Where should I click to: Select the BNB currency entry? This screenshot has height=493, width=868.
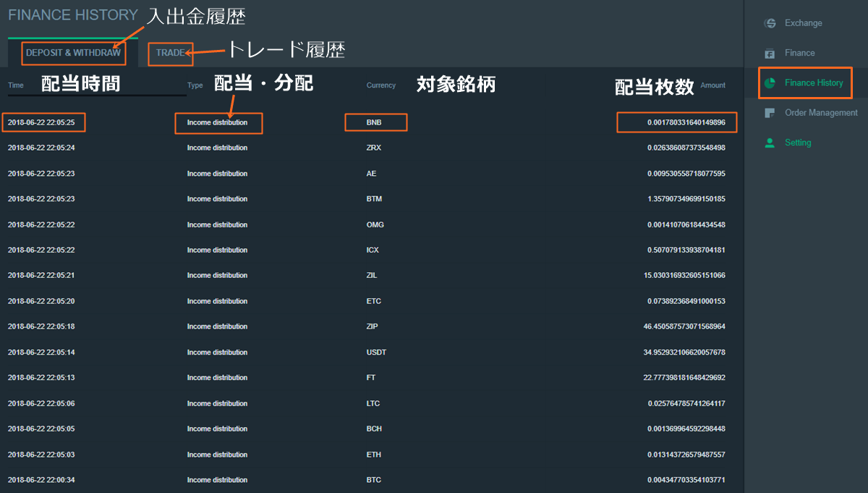(375, 122)
